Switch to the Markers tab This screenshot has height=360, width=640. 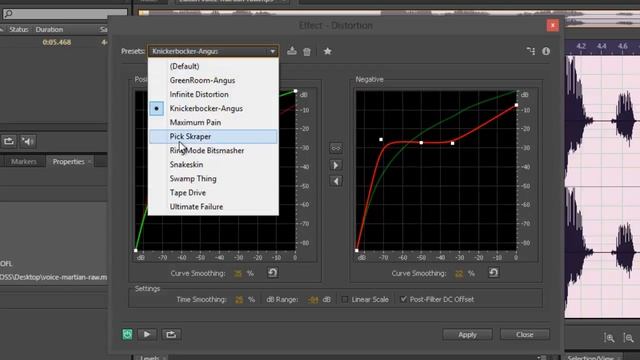[x=24, y=162]
